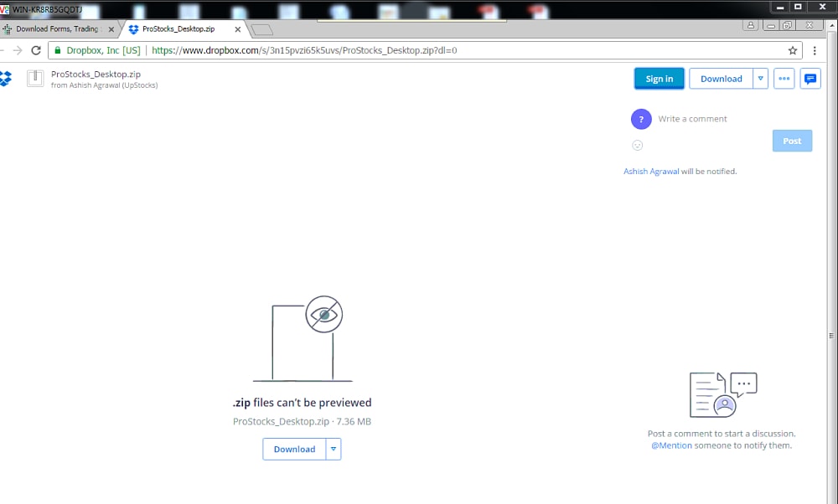Click the Chrome user profile icon
838x504 pixels.
click(x=750, y=25)
